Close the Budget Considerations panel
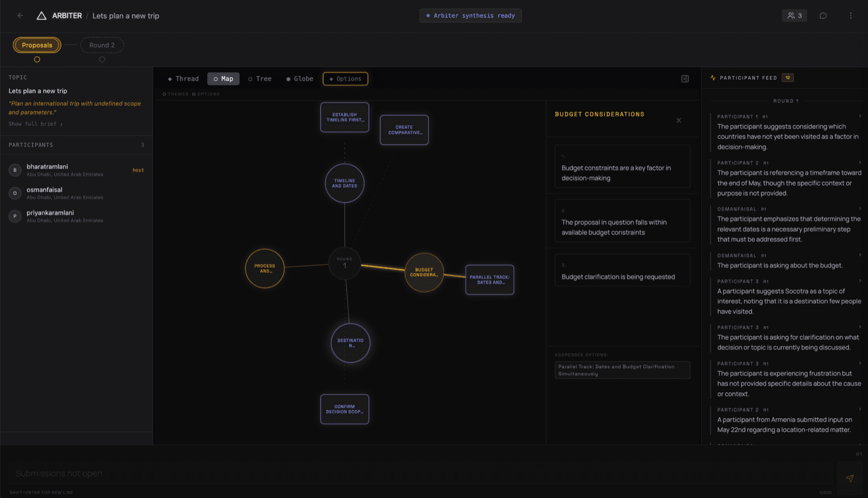This screenshot has height=498, width=868. pos(679,120)
